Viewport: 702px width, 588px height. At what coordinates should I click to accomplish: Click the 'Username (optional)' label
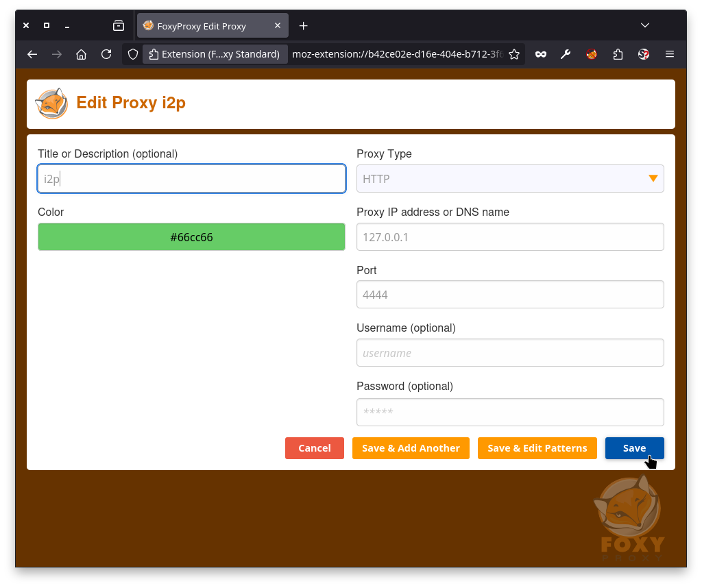tap(406, 328)
